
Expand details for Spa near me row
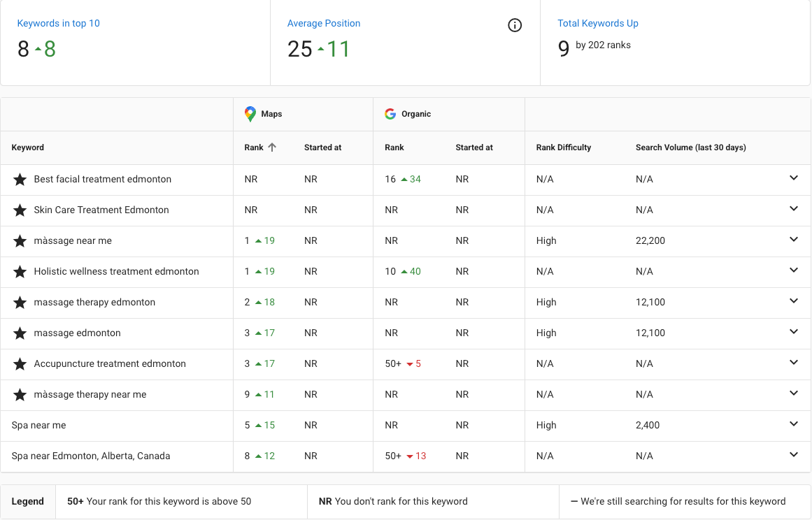point(793,424)
